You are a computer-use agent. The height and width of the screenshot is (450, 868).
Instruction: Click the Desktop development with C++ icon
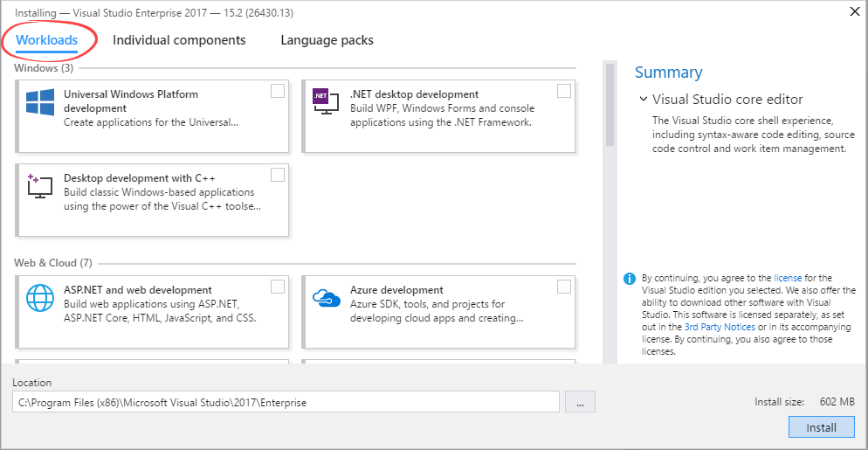40,185
